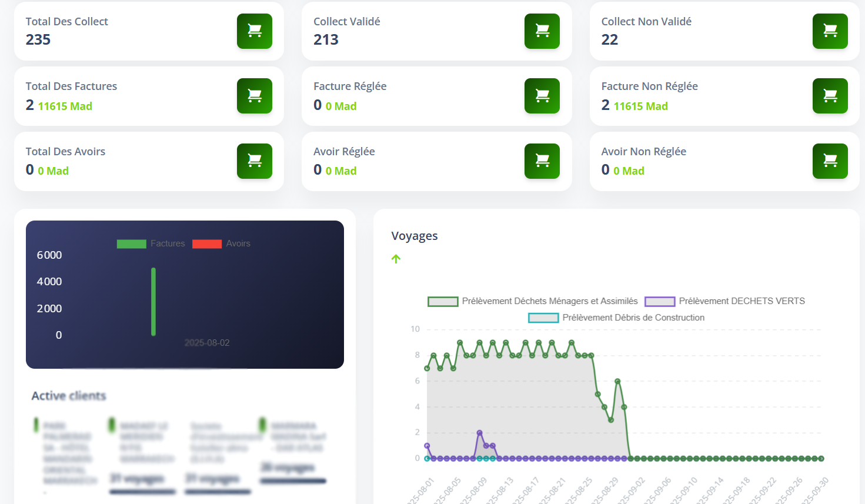Open the cart icon on Collect Non Validé card

pos(830,31)
